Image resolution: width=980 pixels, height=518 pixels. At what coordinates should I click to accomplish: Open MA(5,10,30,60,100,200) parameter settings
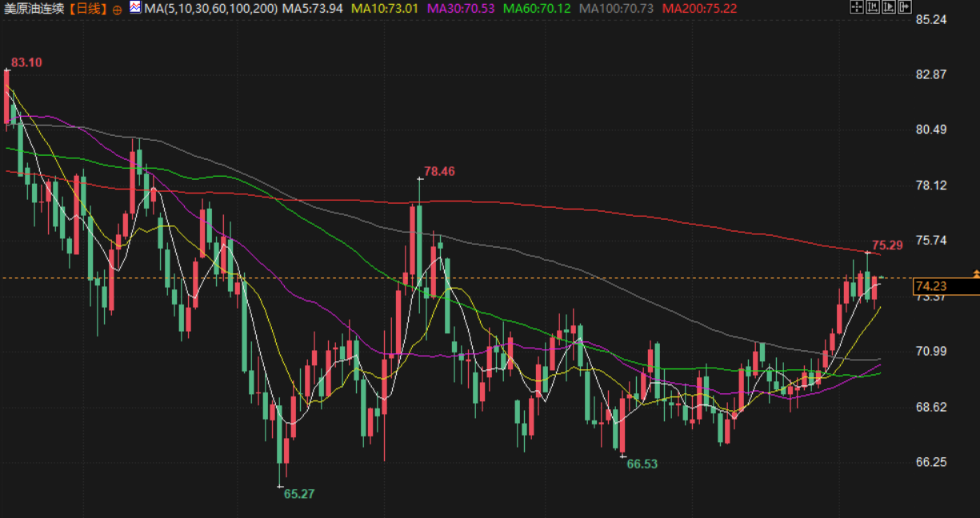coord(211,9)
